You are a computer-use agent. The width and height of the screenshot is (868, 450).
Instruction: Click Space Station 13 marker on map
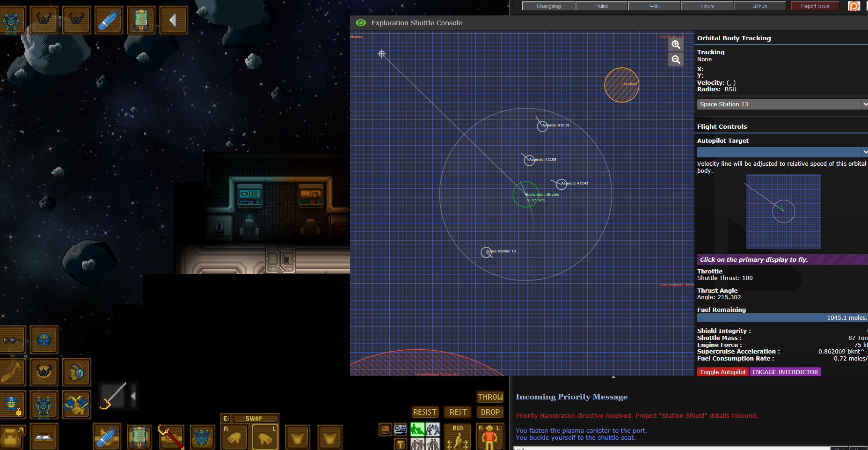487,252
